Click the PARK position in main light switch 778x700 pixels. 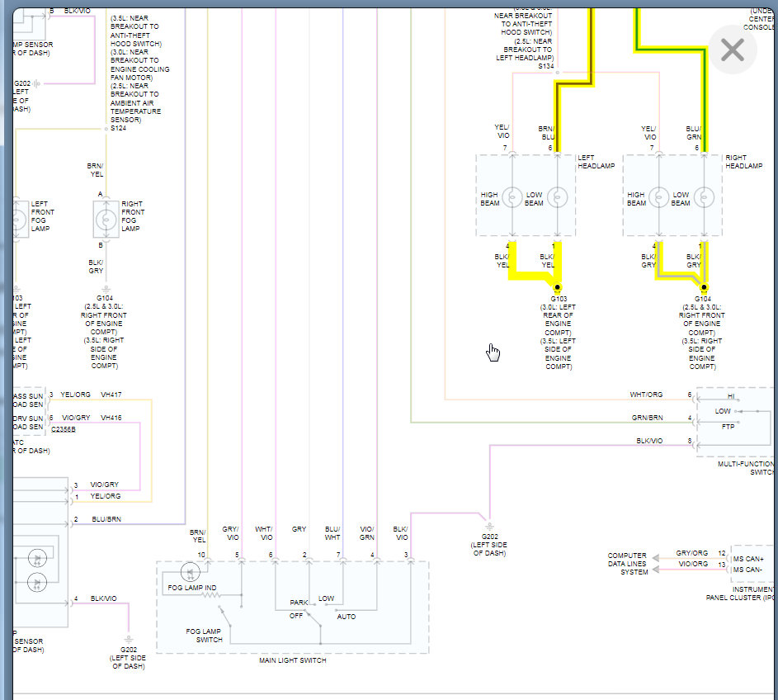299,603
